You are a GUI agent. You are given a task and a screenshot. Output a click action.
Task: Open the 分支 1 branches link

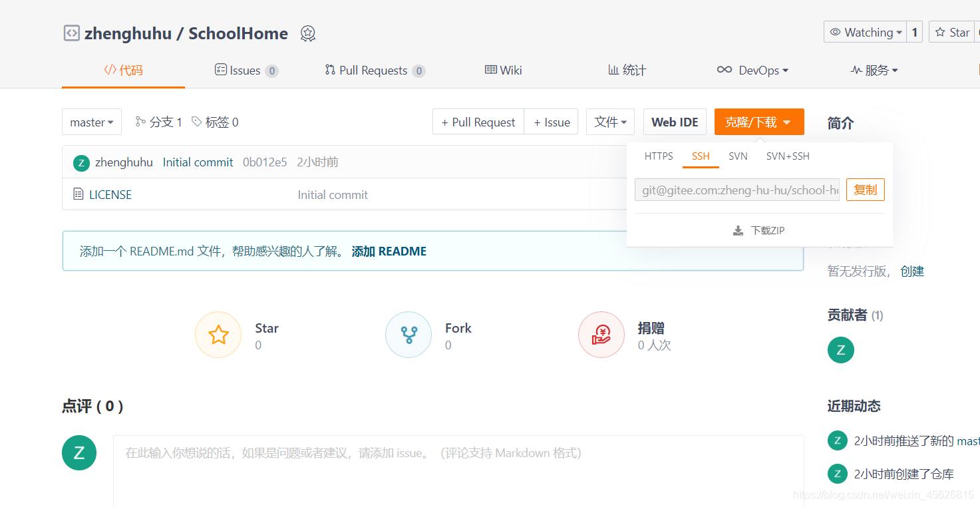[158, 122]
